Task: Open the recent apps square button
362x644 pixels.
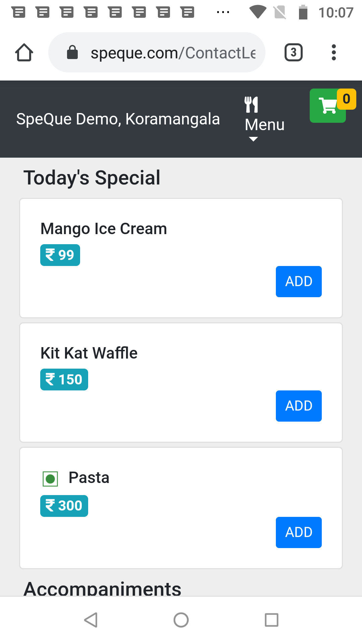Action: 271,620
